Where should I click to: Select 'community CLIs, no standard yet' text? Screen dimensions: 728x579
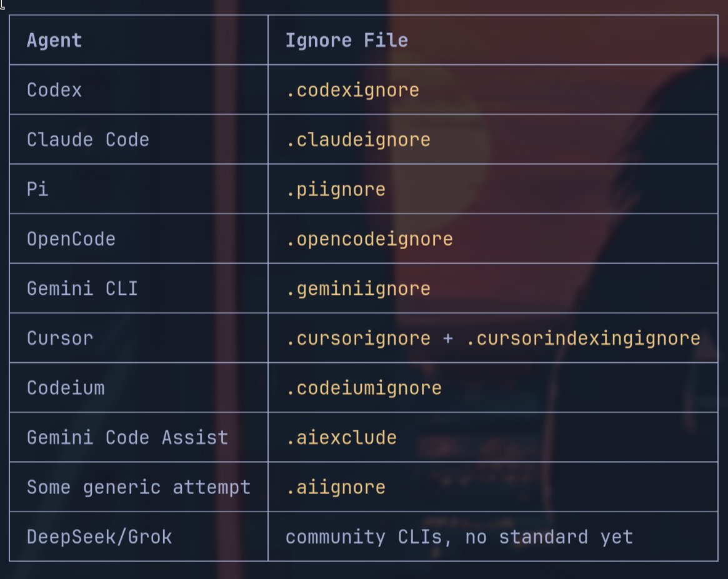coord(459,537)
